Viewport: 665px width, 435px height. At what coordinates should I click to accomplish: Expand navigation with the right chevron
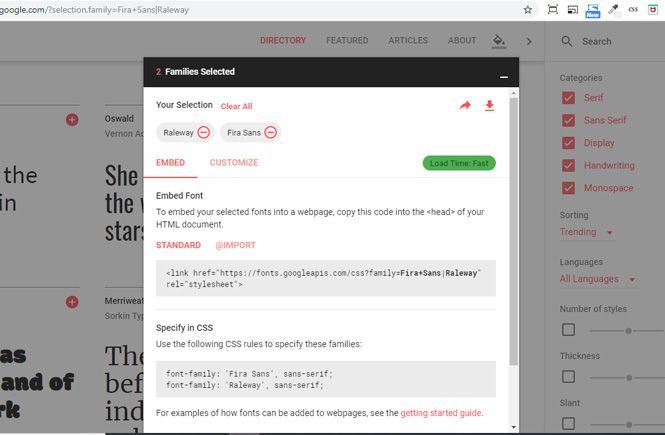[529, 42]
